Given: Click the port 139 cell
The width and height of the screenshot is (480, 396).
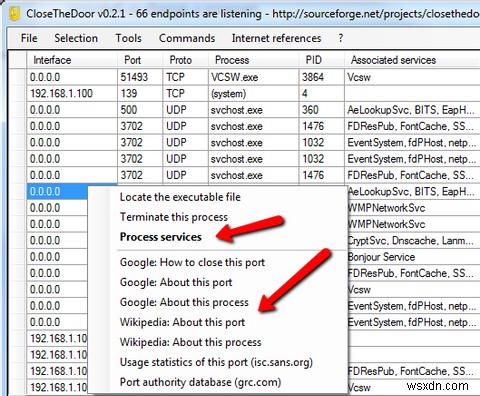Looking at the screenshot, I should 140,94.
